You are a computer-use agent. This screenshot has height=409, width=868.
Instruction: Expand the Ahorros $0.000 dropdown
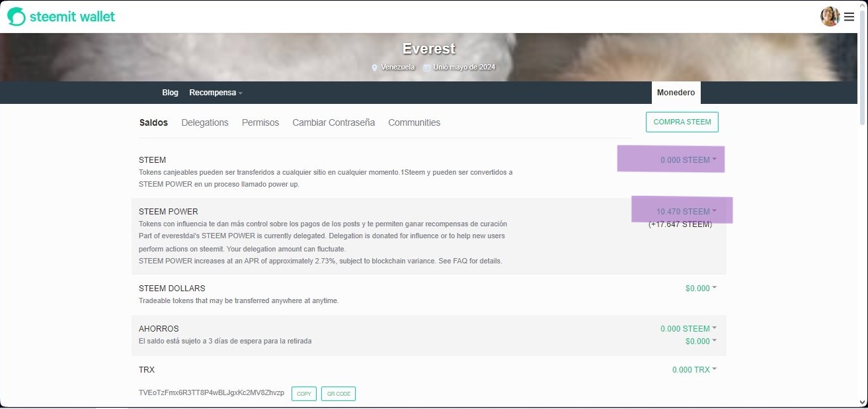(701, 341)
